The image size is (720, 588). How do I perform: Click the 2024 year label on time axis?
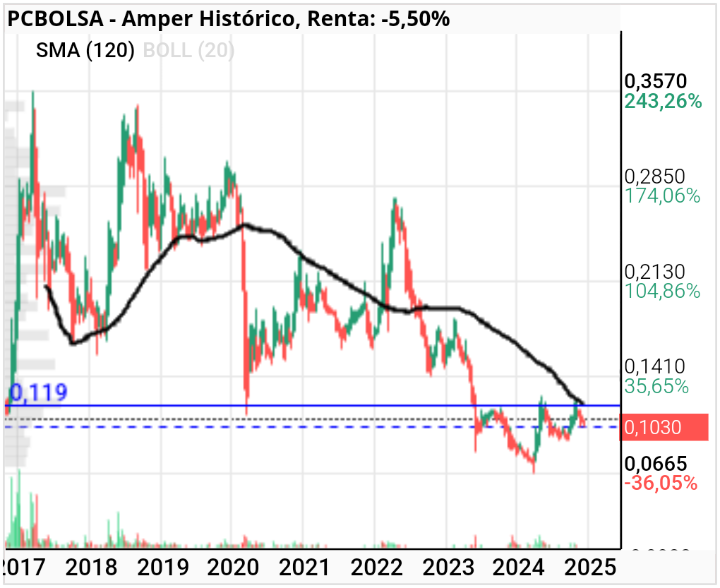(518, 568)
